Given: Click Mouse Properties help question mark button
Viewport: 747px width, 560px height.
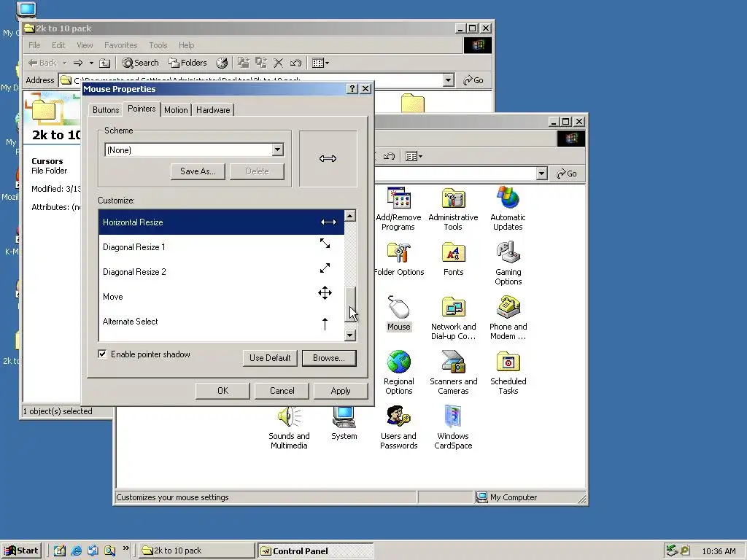Looking at the screenshot, I should [x=352, y=88].
